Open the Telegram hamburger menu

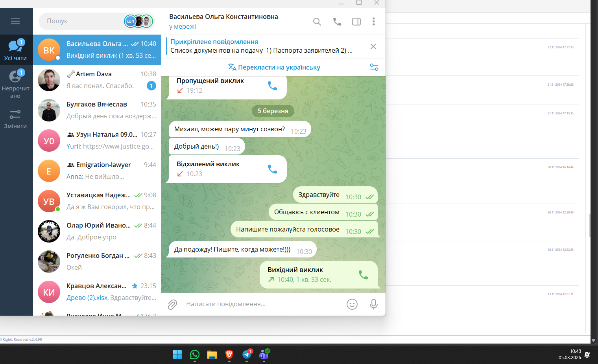click(15, 21)
